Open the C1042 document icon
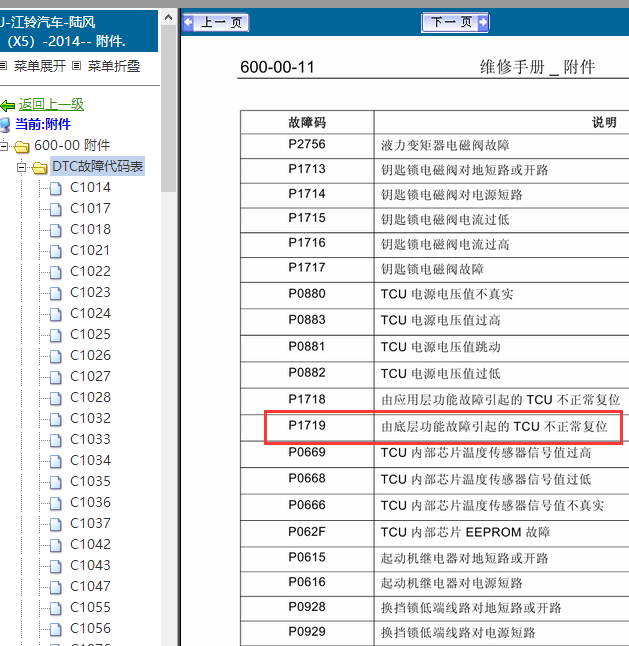 (56, 545)
